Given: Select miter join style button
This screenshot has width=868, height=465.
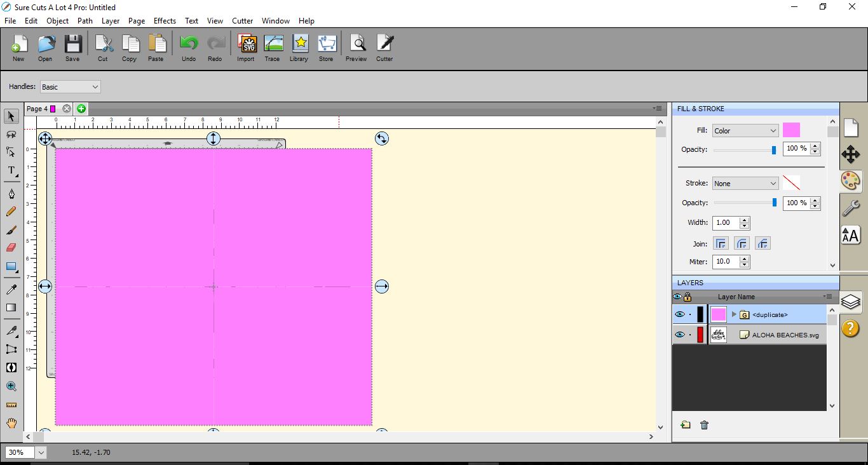Looking at the screenshot, I should point(721,243).
